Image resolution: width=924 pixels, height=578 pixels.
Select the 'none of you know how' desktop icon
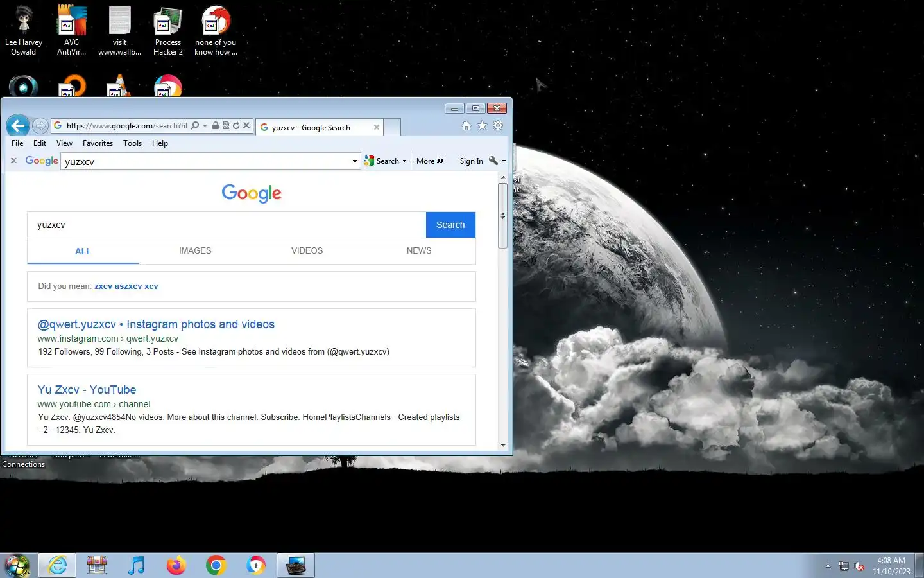pyautogui.click(x=216, y=30)
